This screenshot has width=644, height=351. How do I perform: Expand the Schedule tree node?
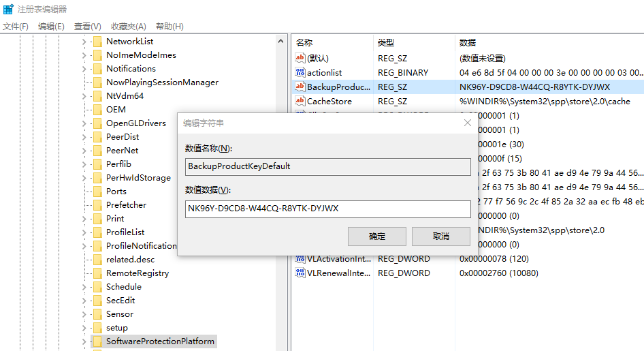coord(84,287)
